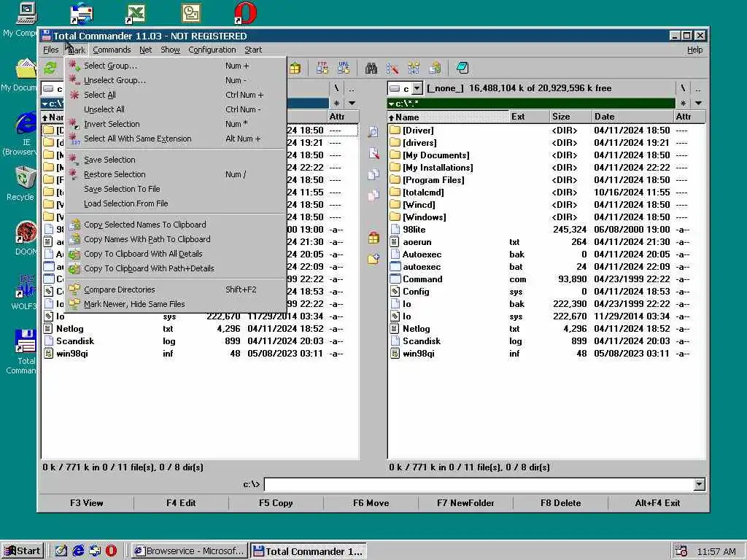Click the F3 View button

(86, 503)
